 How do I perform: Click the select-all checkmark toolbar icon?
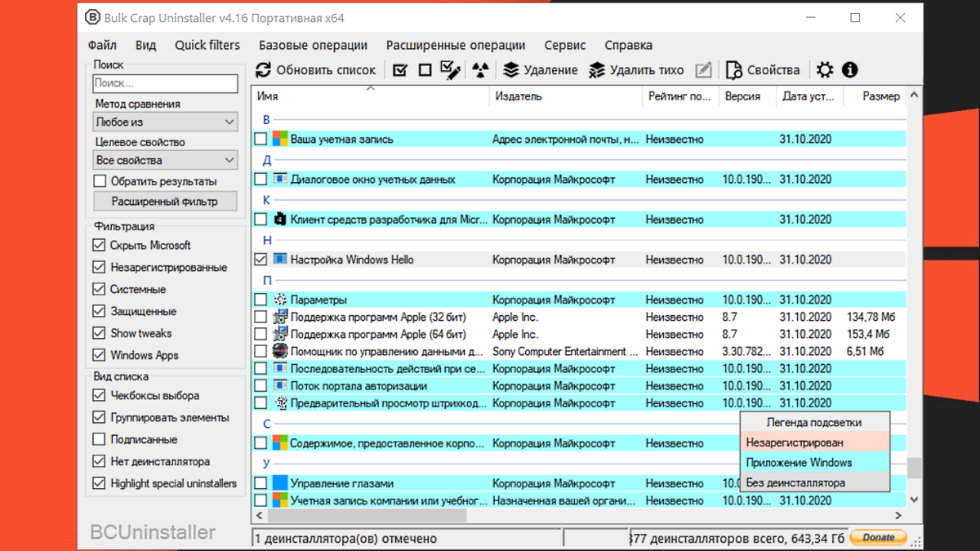(400, 70)
